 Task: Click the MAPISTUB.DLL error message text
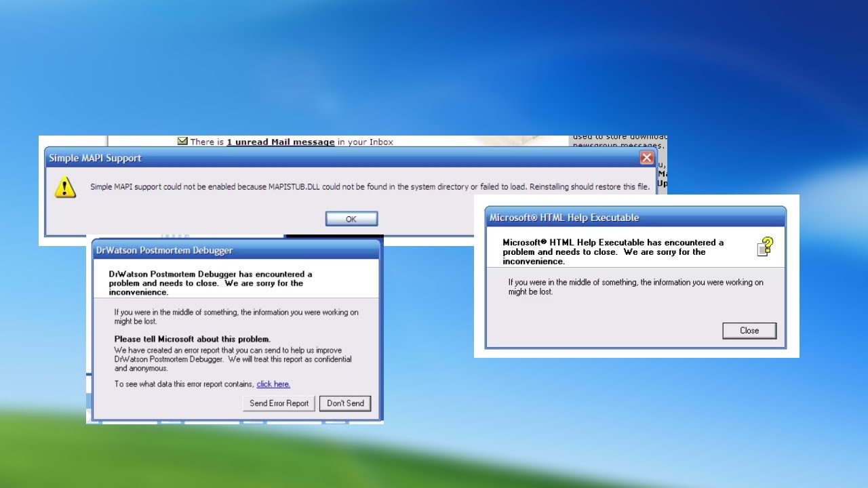(370, 187)
